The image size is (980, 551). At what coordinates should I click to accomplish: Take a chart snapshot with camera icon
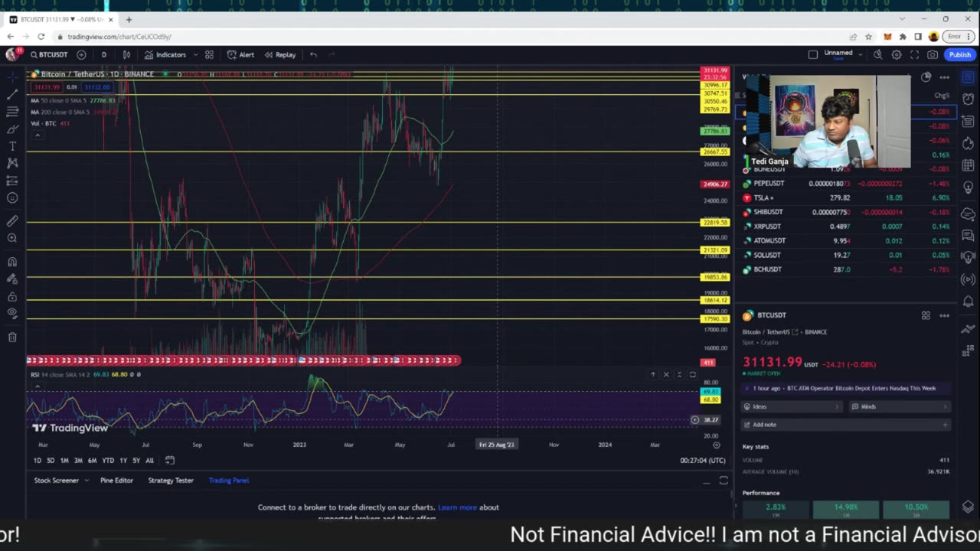point(933,54)
